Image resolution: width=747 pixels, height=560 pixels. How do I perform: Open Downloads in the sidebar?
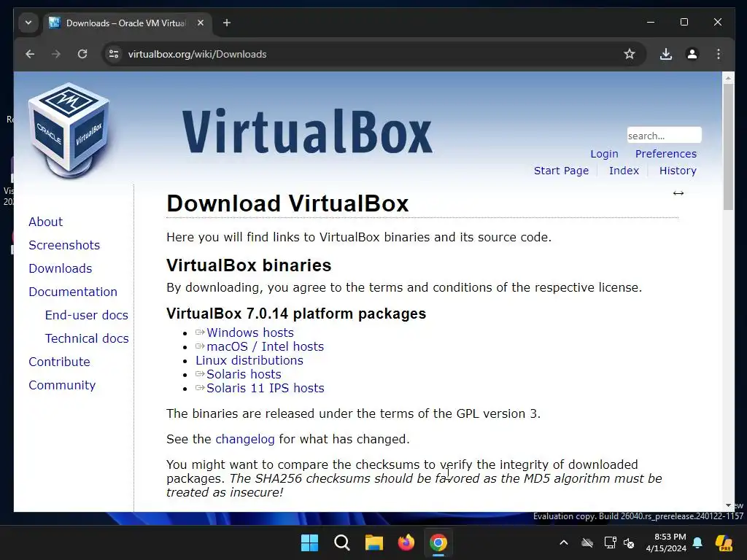pos(61,268)
